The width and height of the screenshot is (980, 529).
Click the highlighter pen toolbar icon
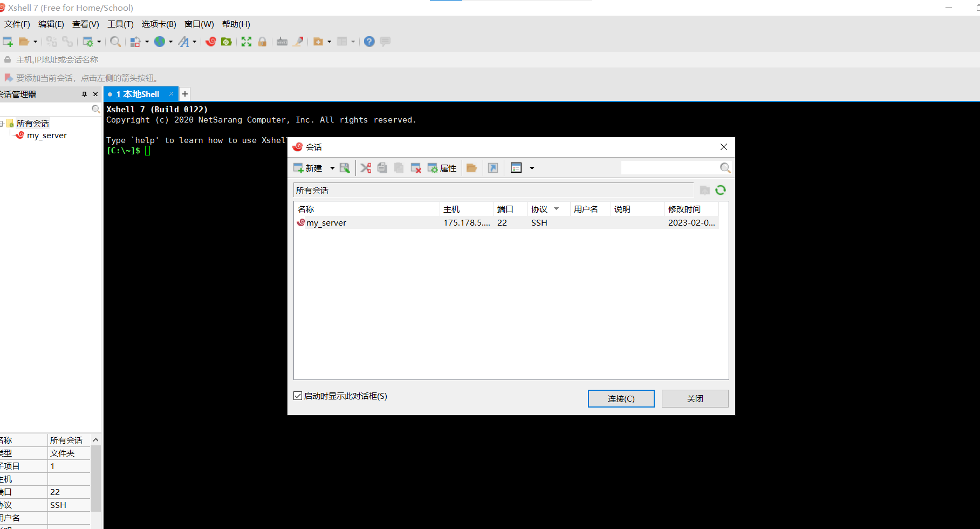click(298, 42)
